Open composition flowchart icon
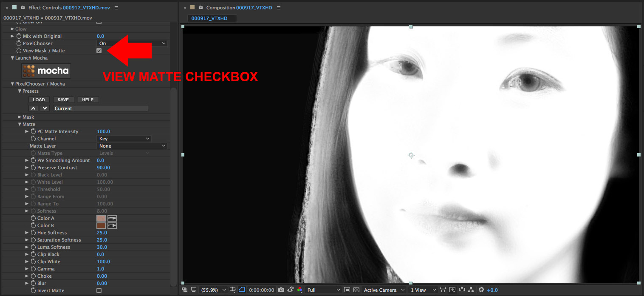The height and width of the screenshot is (296, 644). pos(471,290)
